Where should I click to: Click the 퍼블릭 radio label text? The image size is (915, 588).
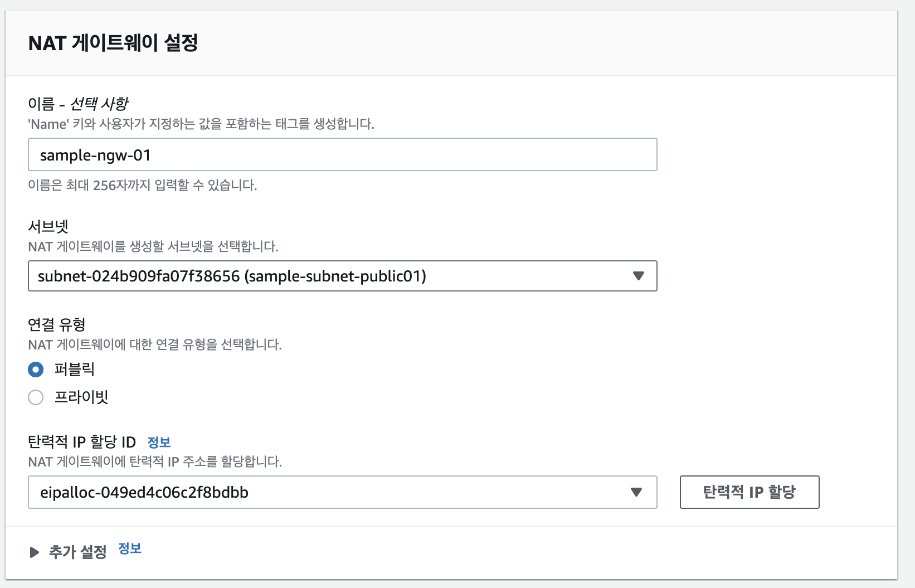[75, 370]
